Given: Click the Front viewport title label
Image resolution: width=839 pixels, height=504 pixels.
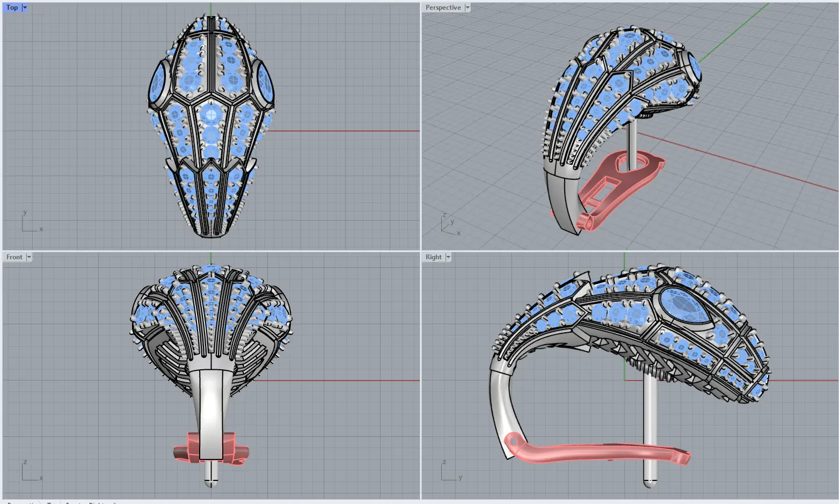Looking at the screenshot, I should (x=14, y=257).
